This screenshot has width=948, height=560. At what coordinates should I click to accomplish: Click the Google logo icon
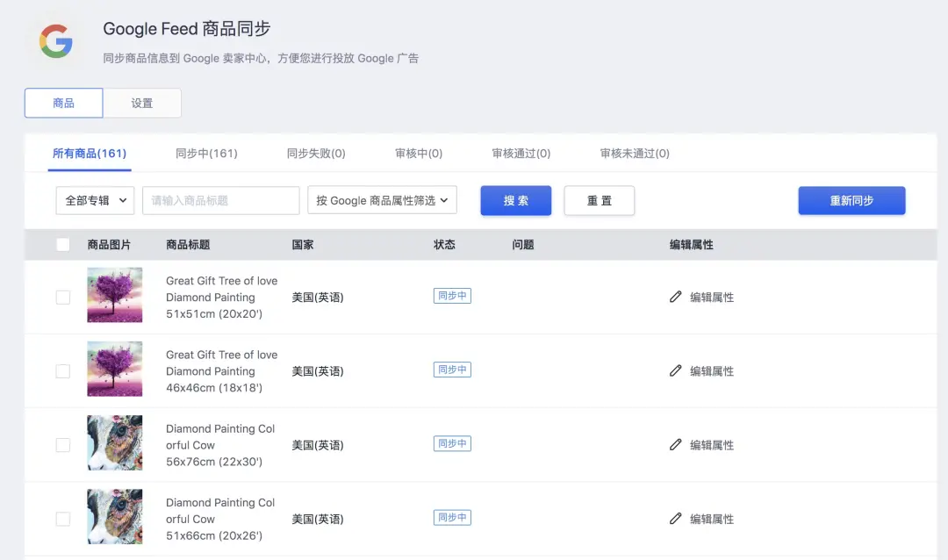(55, 41)
